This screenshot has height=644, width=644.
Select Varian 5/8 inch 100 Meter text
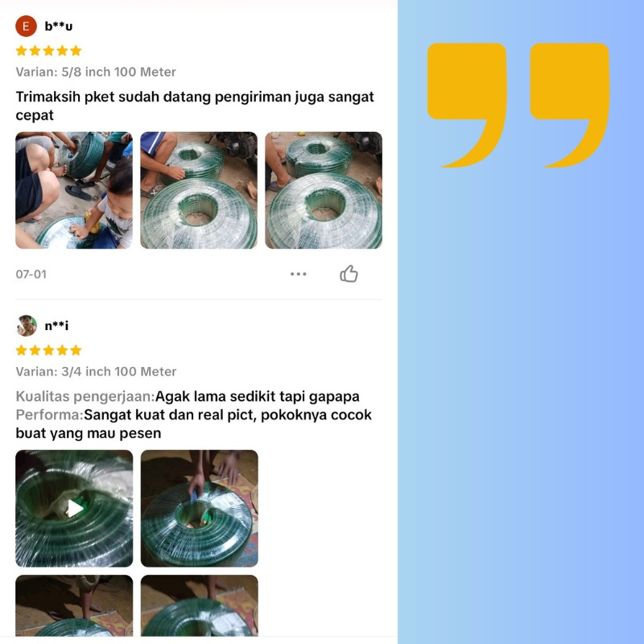click(96, 72)
